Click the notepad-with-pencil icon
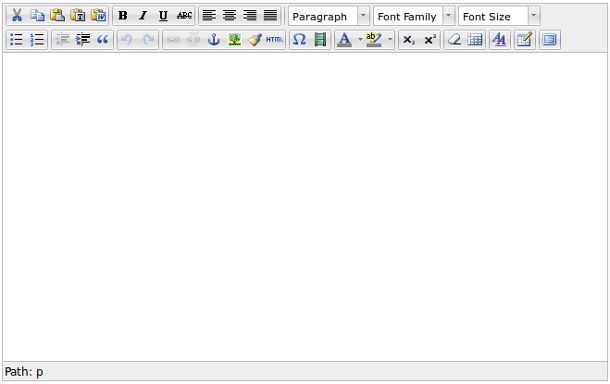The height and width of the screenshot is (384, 610). (x=524, y=40)
